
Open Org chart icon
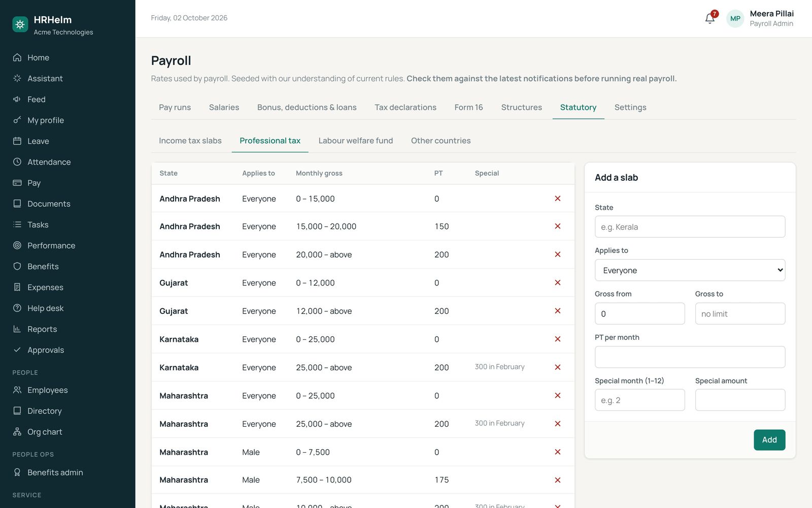point(17,432)
